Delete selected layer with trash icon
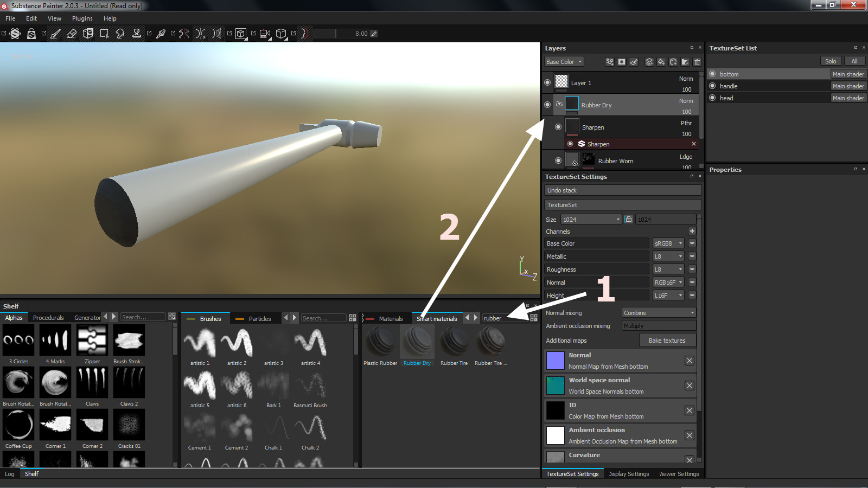This screenshot has width=868, height=488. point(698,62)
